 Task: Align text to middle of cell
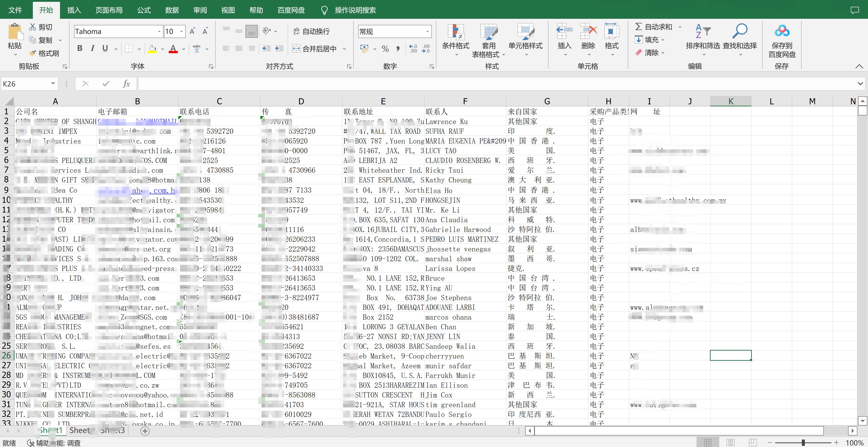[239, 31]
